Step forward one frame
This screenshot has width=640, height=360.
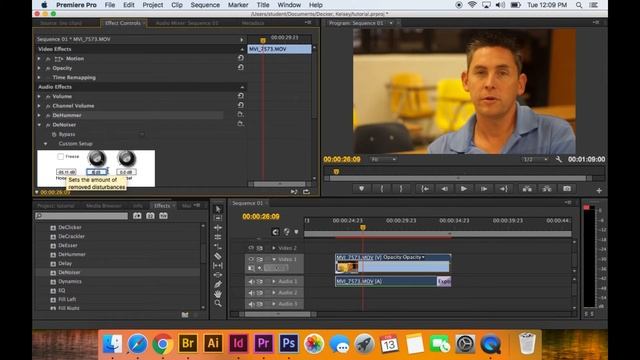pyautogui.click(x=484, y=189)
